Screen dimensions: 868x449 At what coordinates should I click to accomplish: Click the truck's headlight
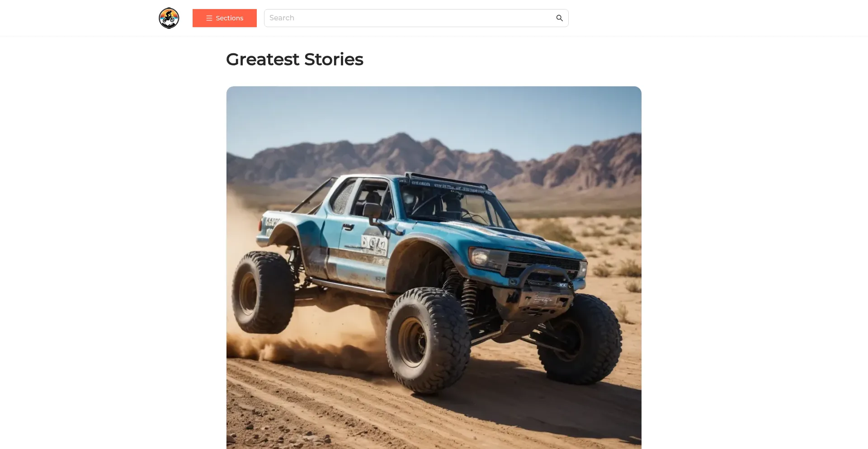pyautogui.click(x=481, y=258)
